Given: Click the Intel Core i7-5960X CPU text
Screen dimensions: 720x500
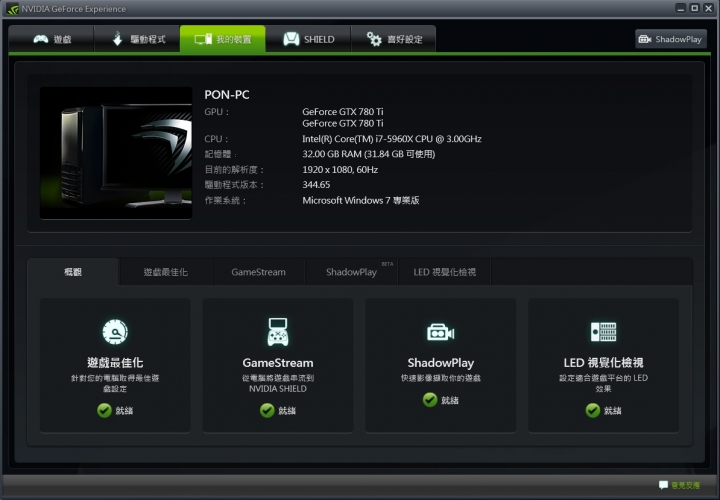Looking at the screenshot, I should (392, 139).
